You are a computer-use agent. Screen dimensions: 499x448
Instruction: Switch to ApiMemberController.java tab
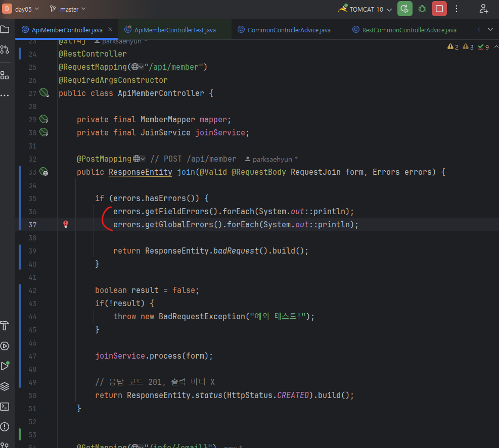pyautogui.click(x=67, y=30)
